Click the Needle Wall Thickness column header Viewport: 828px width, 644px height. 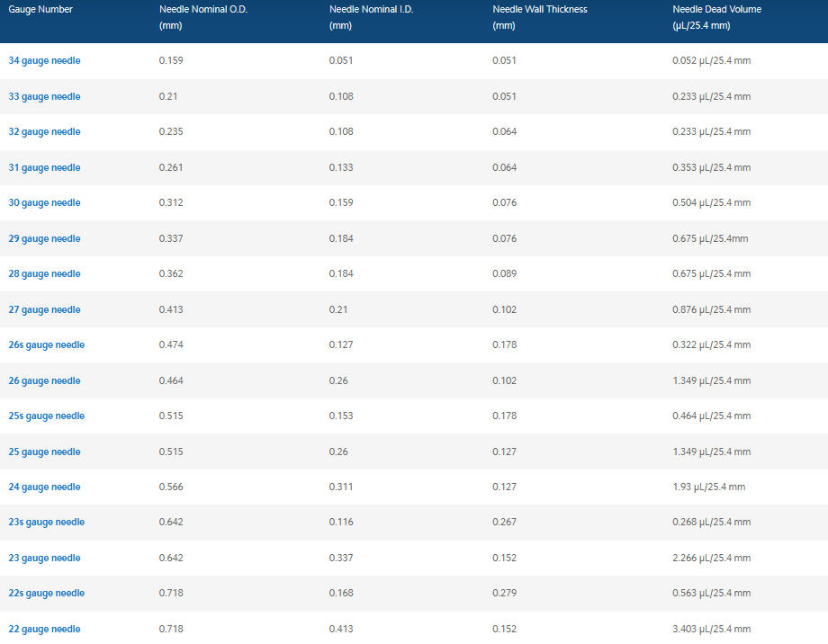click(540, 17)
